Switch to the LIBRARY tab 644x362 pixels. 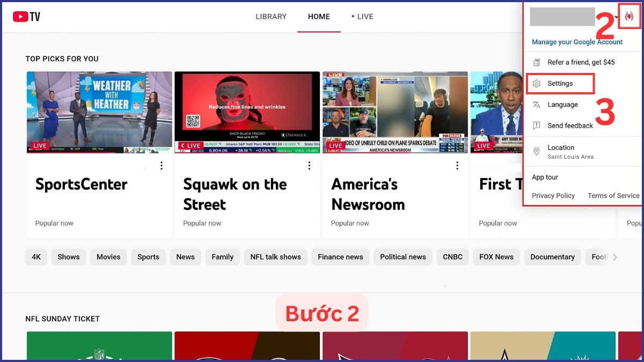[x=271, y=17]
